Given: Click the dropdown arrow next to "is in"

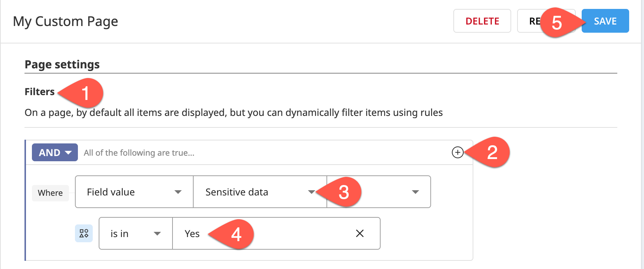Looking at the screenshot, I should click(158, 233).
